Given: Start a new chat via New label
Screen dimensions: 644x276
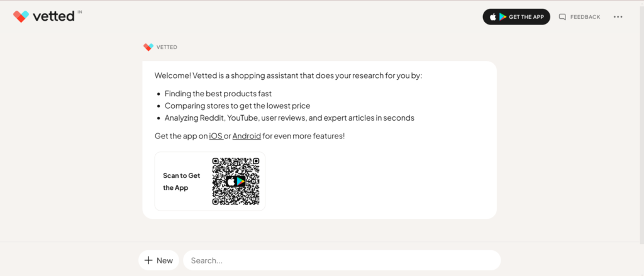Looking at the screenshot, I should 165,260.
